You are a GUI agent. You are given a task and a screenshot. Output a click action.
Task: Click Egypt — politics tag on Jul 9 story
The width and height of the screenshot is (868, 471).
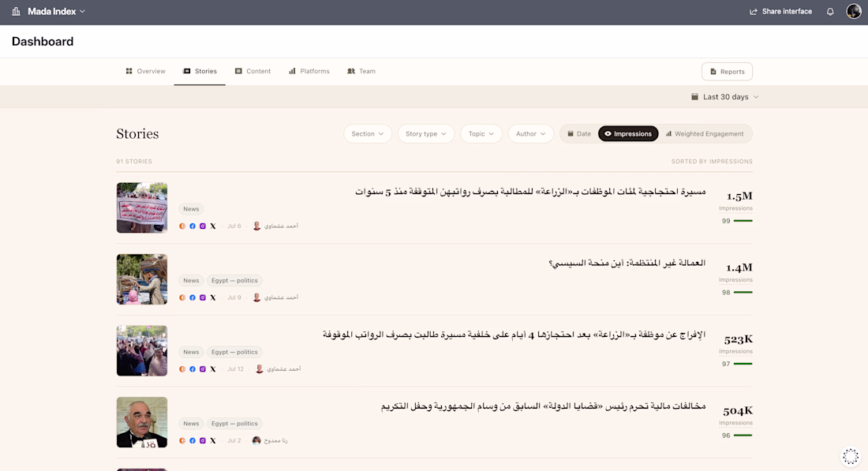point(234,281)
